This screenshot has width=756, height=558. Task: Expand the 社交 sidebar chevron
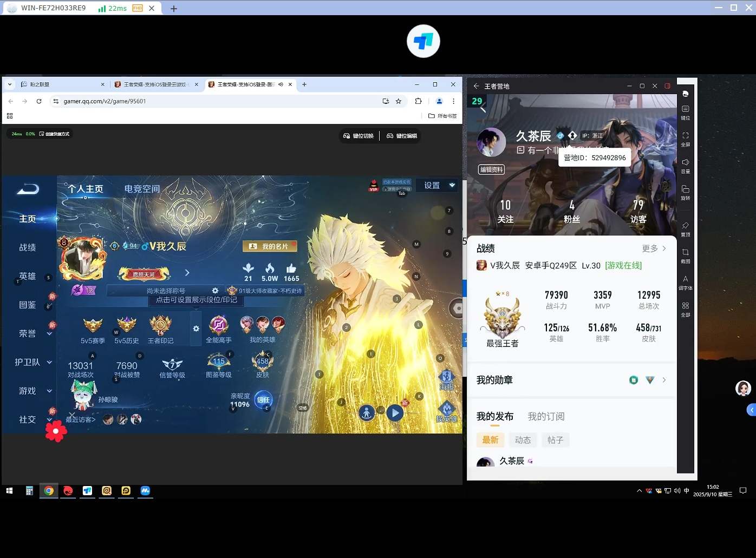coord(49,419)
